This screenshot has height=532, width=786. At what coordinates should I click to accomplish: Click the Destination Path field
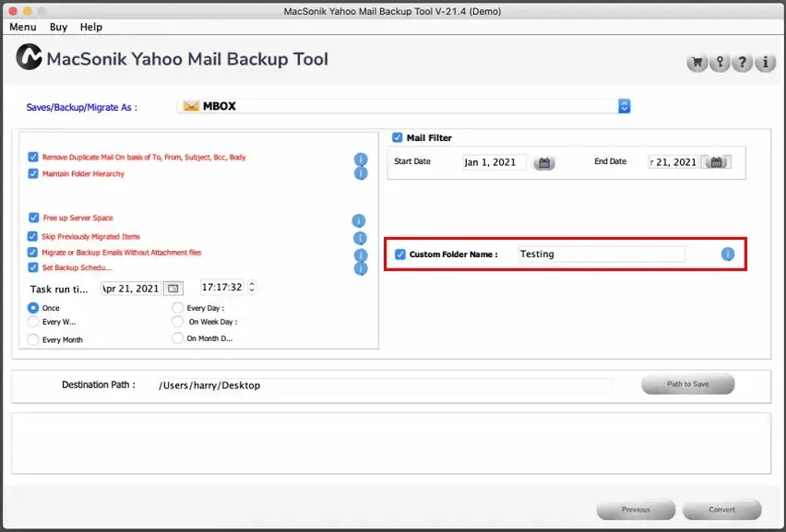tap(385, 385)
